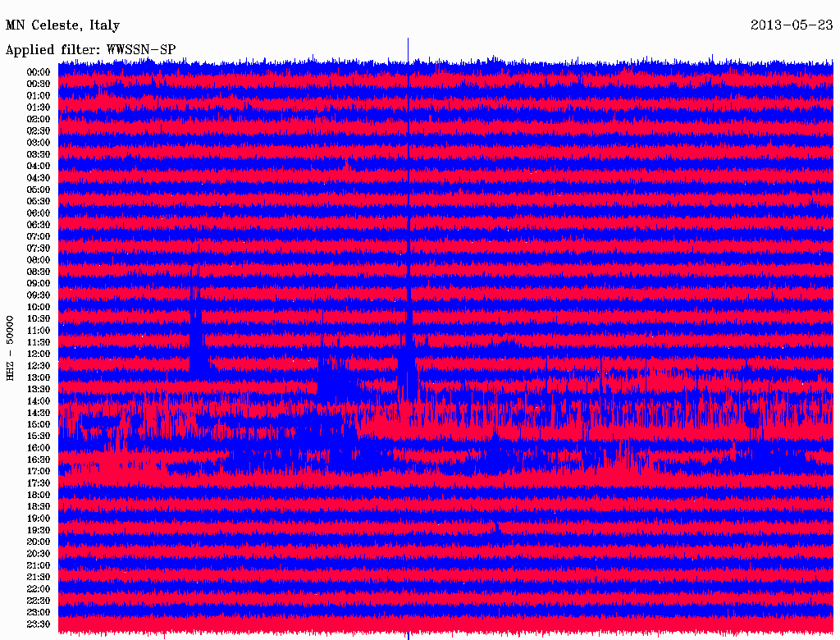Click the 18:30 time label

(x=39, y=506)
